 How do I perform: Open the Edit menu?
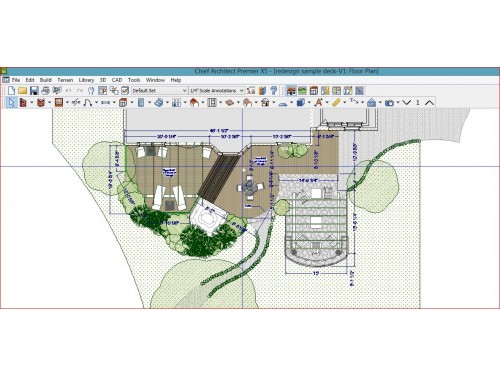[x=30, y=80]
